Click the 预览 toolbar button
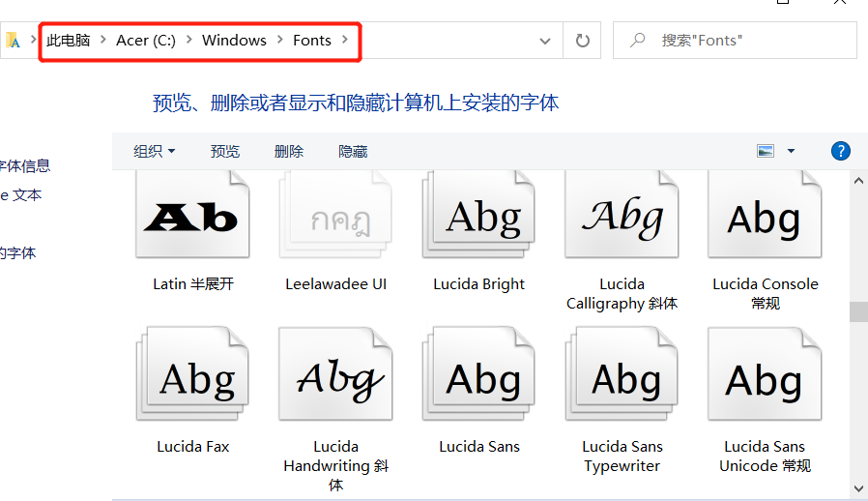Image resolution: width=868 pixels, height=501 pixels. pyautogui.click(x=225, y=151)
